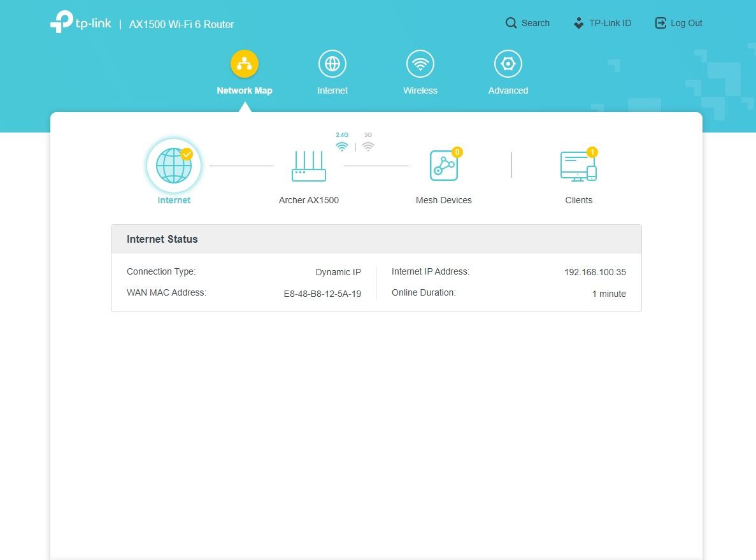Click the Clients label
The width and height of the screenshot is (756, 560).
pyautogui.click(x=578, y=200)
